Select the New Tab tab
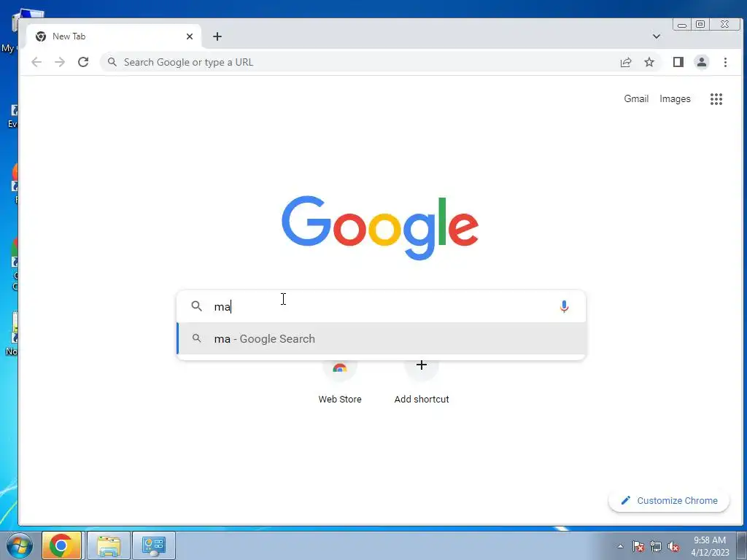Viewport: 747px width, 560px height. click(113, 36)
